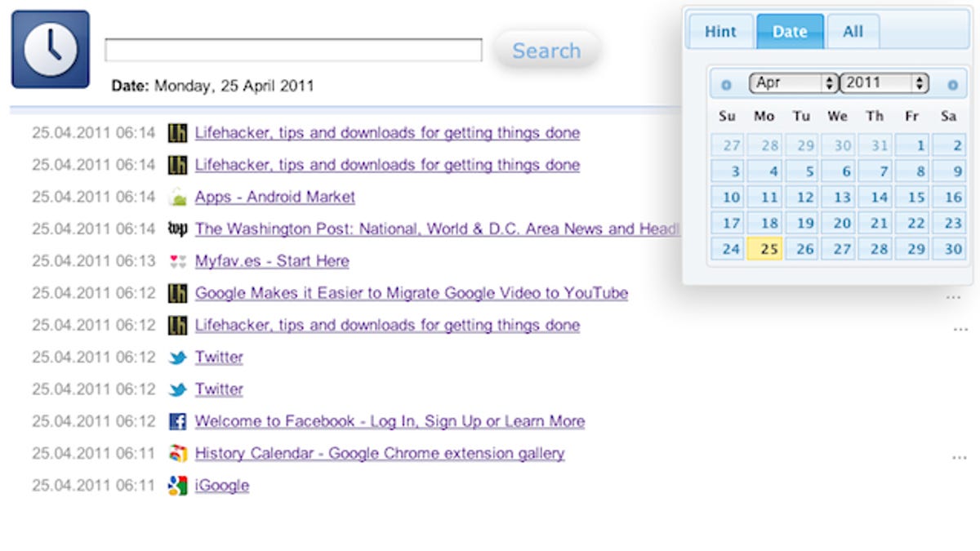Select highlighted day 25 in calendar

[x=765, y=249]
